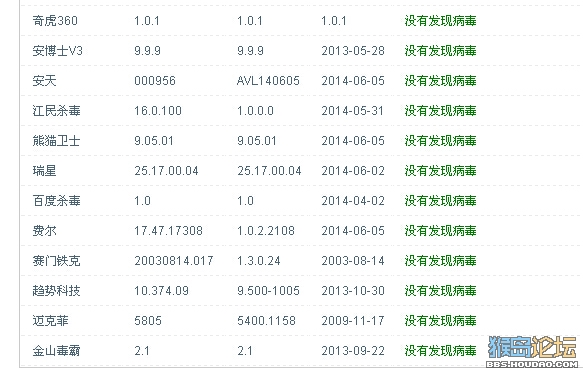Click 赛门铁克 row's 没有发现病毒 result
The width and height of the screenshot is (583, 373).
pyautogui.click(x=440, y=261)
